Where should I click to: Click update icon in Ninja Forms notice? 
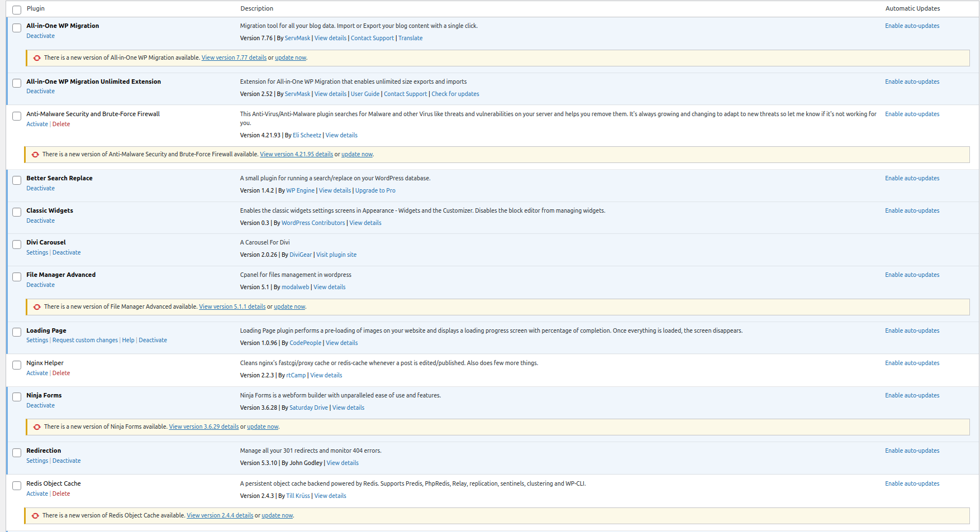(x=37, y=427)
